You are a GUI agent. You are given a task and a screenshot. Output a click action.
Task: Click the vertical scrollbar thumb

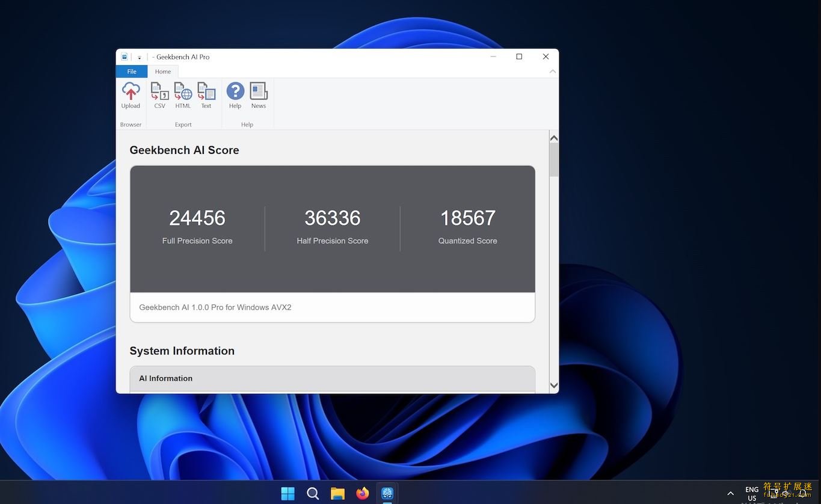554,159
